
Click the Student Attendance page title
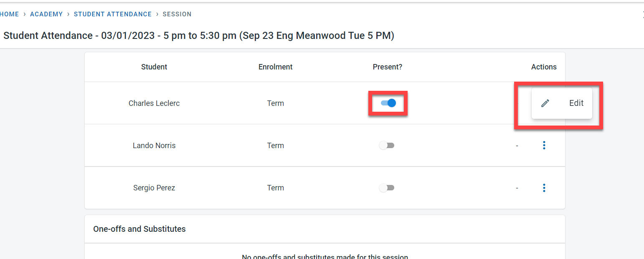(199, 36)
